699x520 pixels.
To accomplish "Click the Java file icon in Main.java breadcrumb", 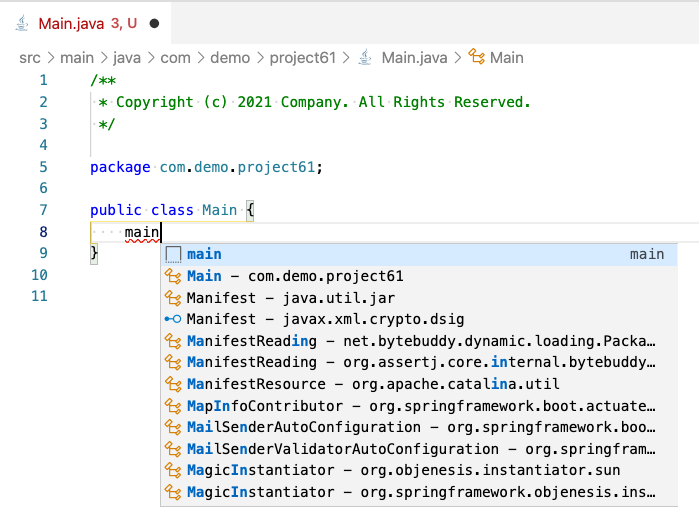I will 365,58.
